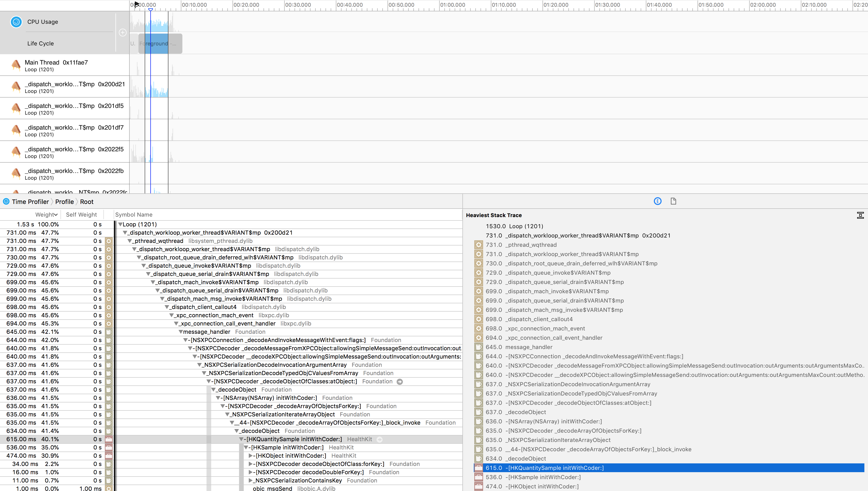Viewport: 868px width, 491px height.
Task: Collapse the Loop (1201) root node
Action: tap(120, 225)
